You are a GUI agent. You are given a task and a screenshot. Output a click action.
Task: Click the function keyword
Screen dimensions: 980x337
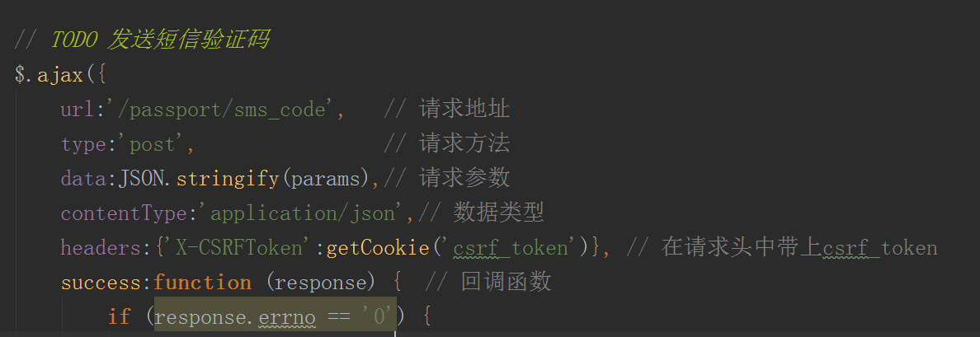[x=202, y=283]
